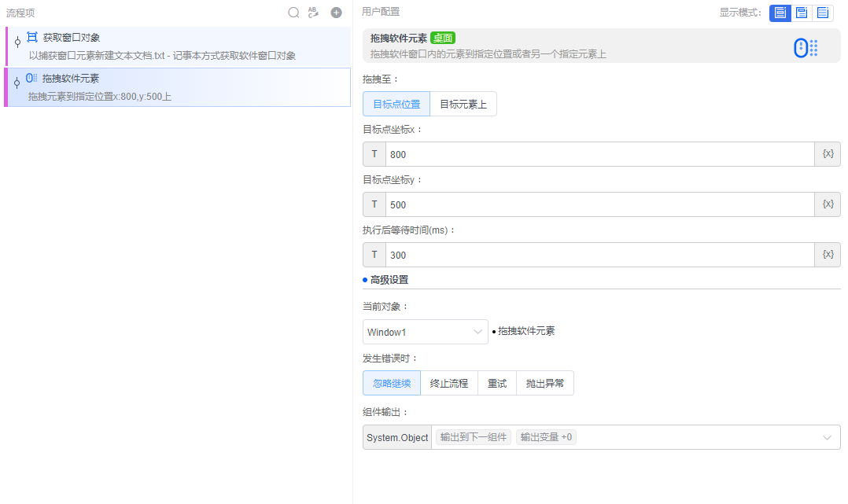Click the {X} variable button beside coordinate x

827,153
